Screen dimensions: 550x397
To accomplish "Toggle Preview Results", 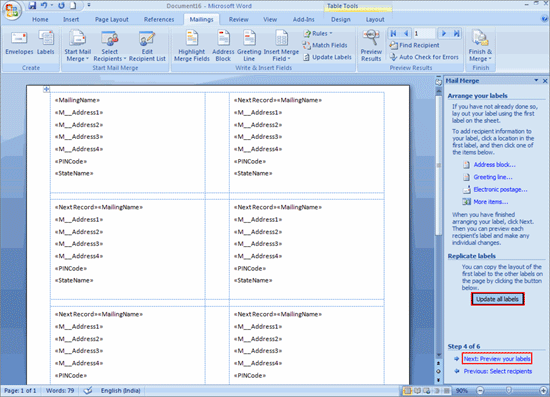I will click(371, 46).
